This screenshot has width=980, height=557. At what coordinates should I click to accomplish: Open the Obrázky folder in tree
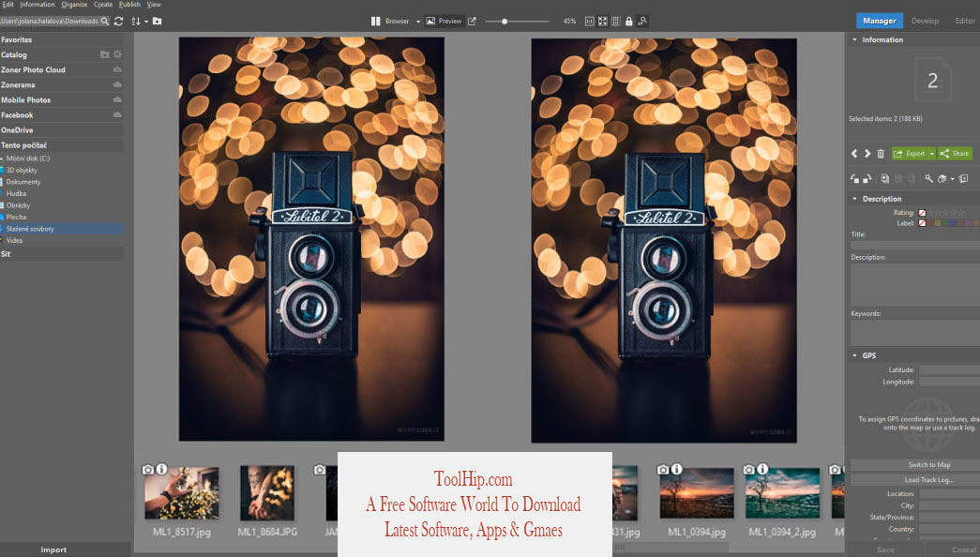[18, 205]
